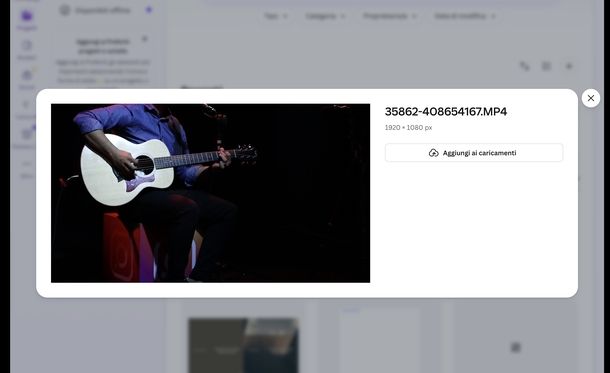Screen dimensions: 610x373
Task: Click the Aggiungi ai caricamenti button
Action: 474,153
